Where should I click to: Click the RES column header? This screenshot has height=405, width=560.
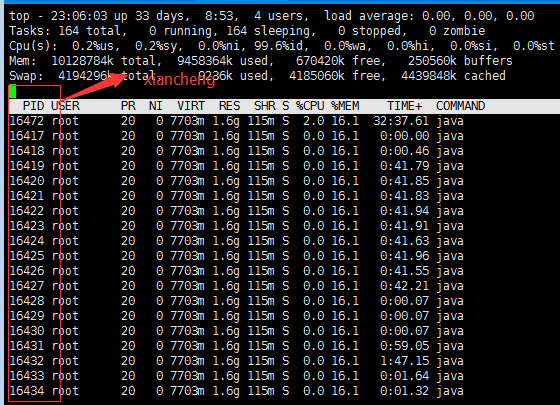tap(229, 106)
